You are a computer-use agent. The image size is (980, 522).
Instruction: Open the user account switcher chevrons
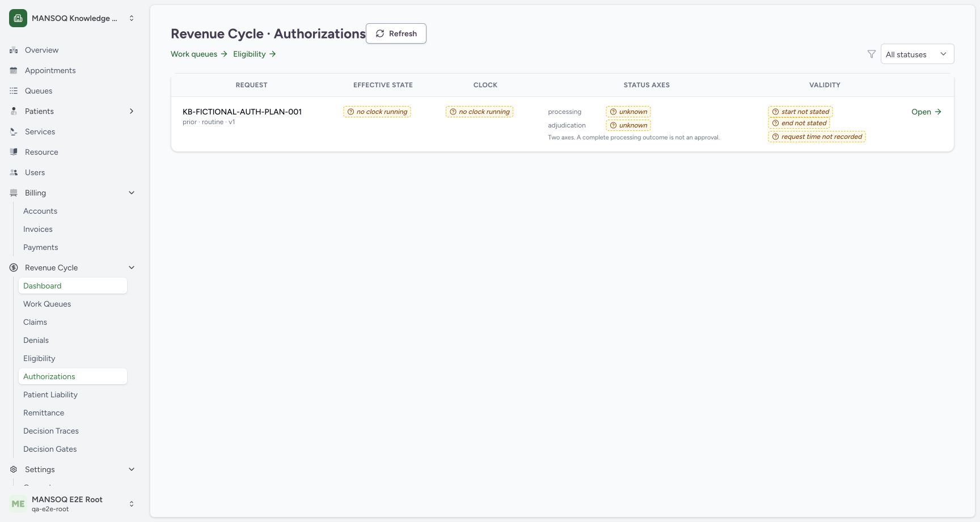(x=132, y=504)
